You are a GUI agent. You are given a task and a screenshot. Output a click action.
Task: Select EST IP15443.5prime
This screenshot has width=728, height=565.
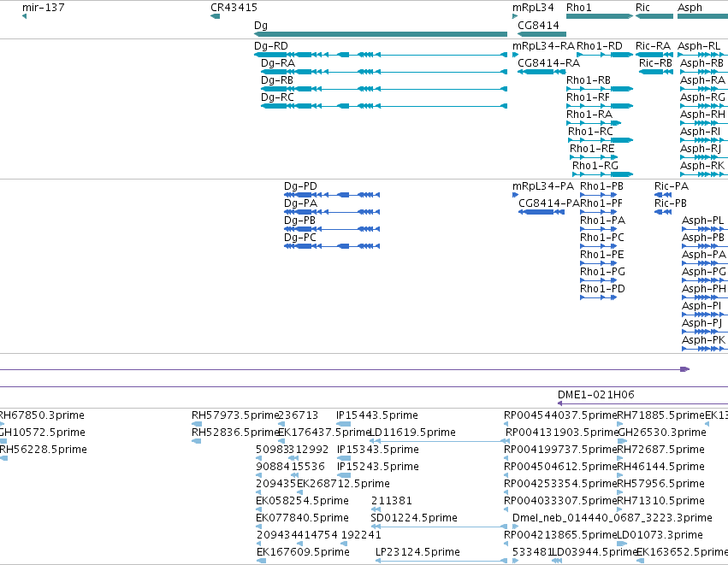pos(344,424)
